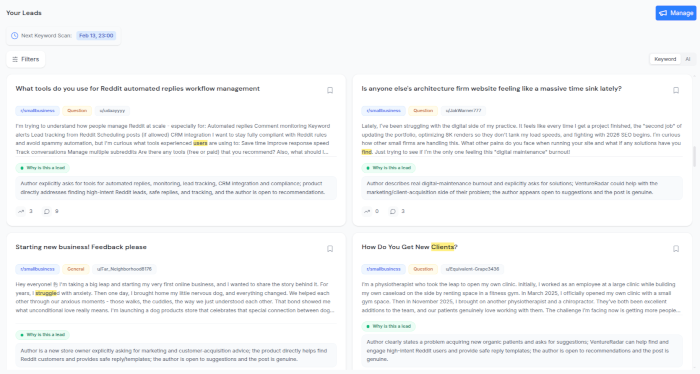Click Why is this a lead on automated replies card
700x374 pixels.
pos(42,168)
